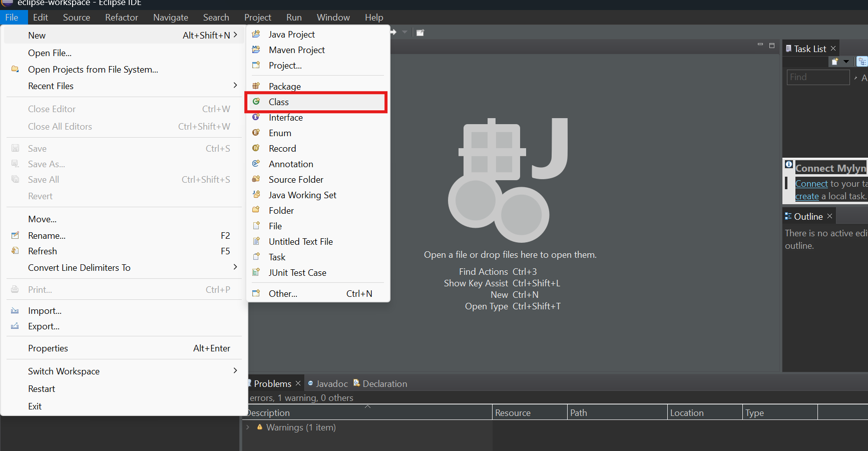The width and height of the screenshot is (868, 451).
Task: Sort by the Location column header
Action: tap(705, 412)
